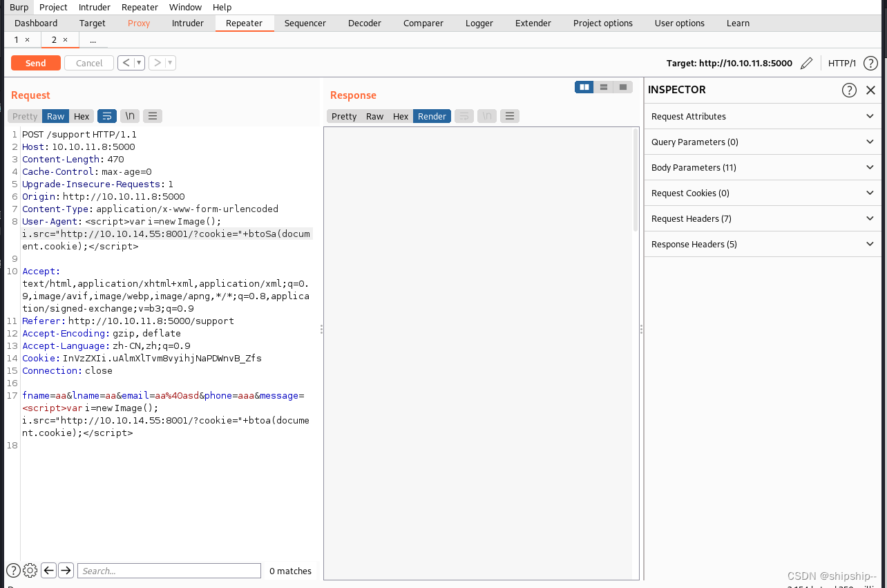This screenshot has width=887, height=588.
Task: Open Repeater help question mark icon
Action: coord(870,64)
